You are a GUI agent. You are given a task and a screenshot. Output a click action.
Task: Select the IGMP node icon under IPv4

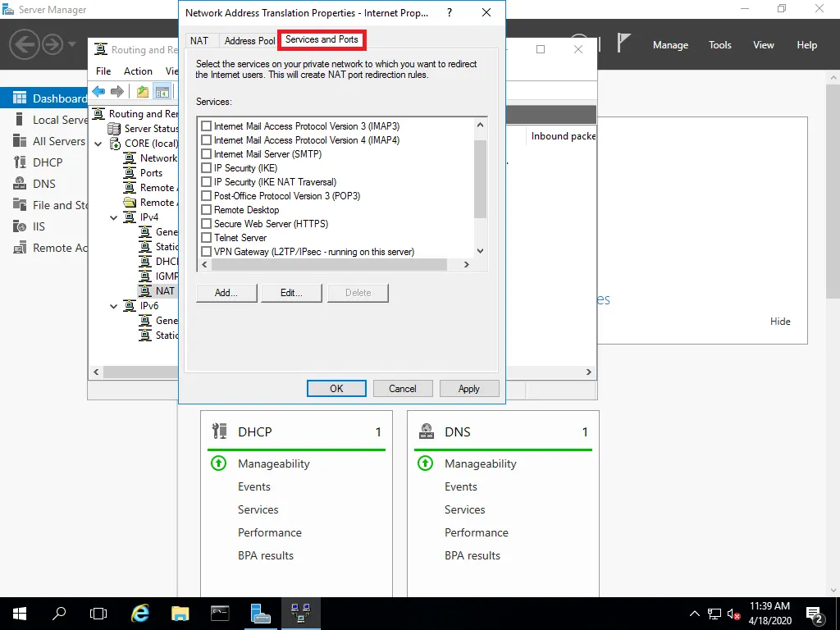145,276
